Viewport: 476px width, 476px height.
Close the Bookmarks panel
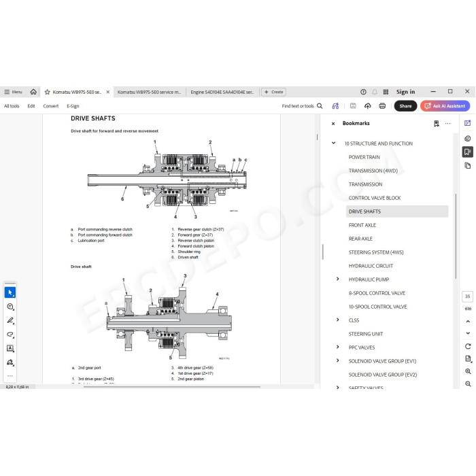tap(333, 124)
